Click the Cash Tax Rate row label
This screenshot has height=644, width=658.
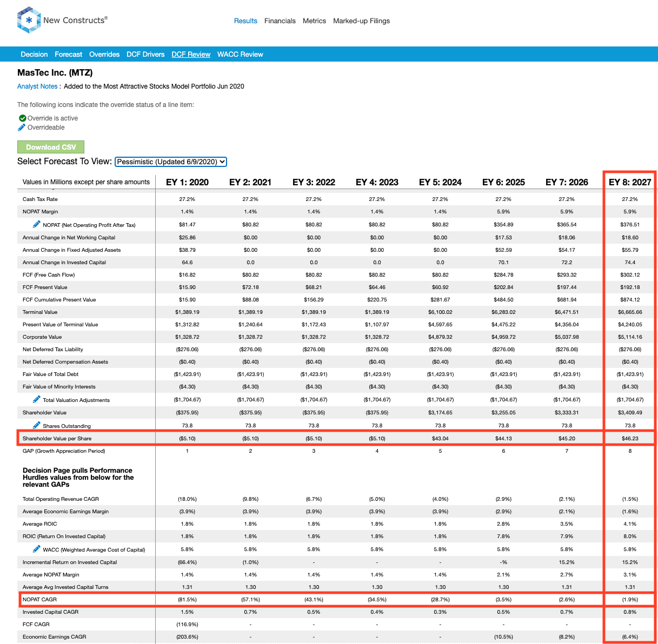tap(40, 199)
